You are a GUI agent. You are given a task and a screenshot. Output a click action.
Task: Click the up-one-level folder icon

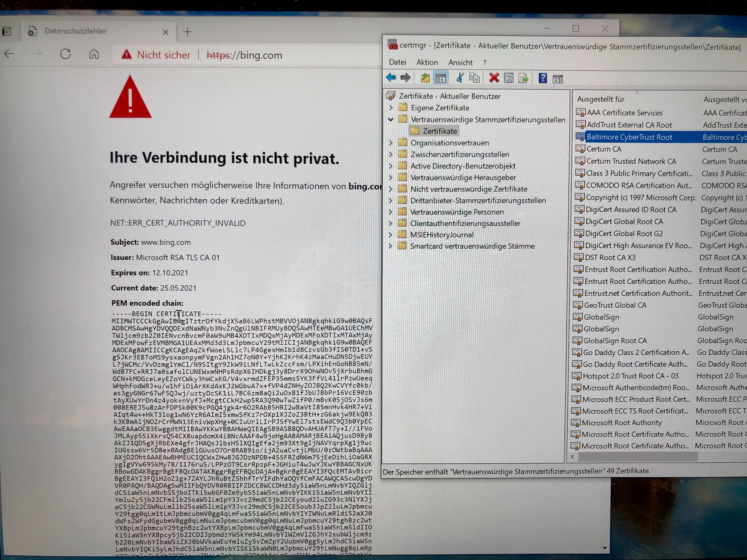(425, 78)
